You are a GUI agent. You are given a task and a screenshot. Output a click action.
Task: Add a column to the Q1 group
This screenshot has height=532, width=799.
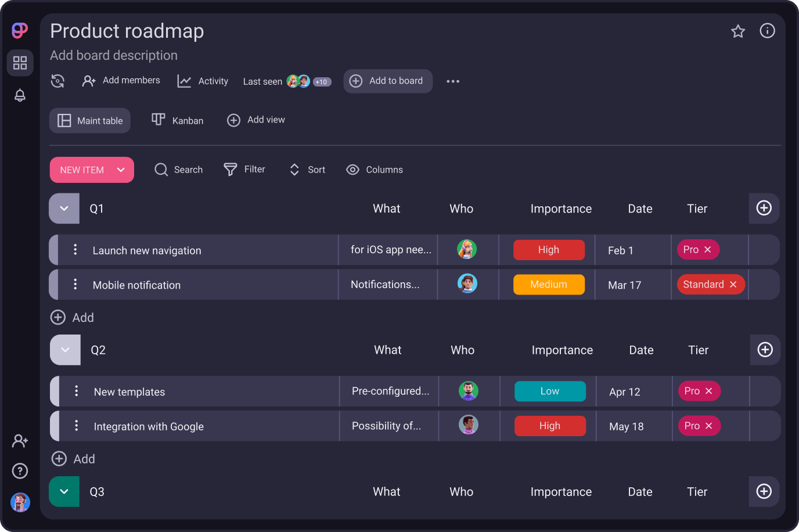764,209
